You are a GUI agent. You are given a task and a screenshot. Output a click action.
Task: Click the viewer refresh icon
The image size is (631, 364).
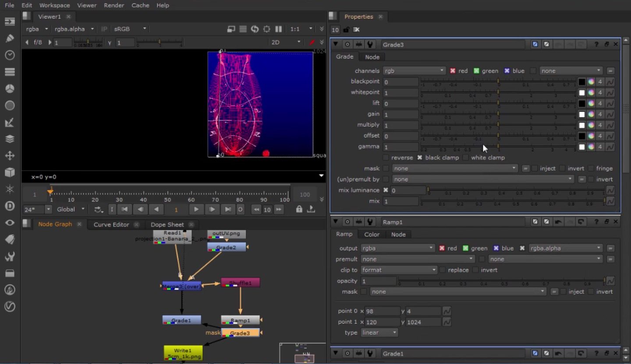(x=255, y=29)
